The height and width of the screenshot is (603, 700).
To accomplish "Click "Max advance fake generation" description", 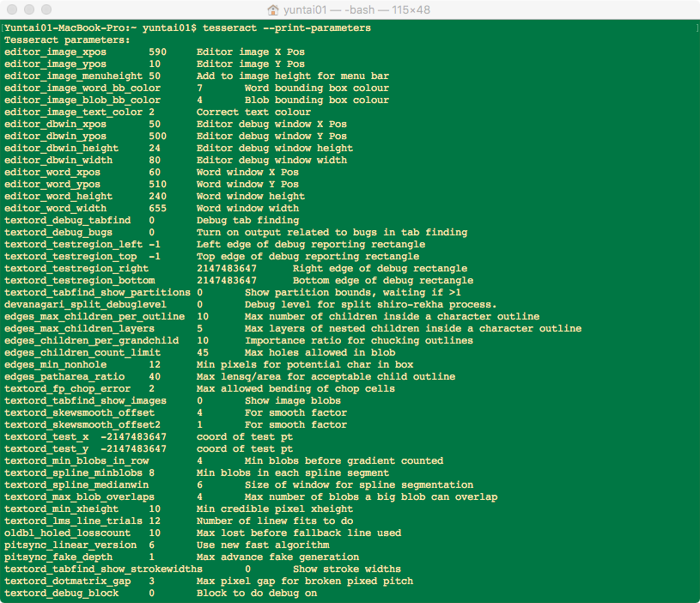I will point(277,558).
